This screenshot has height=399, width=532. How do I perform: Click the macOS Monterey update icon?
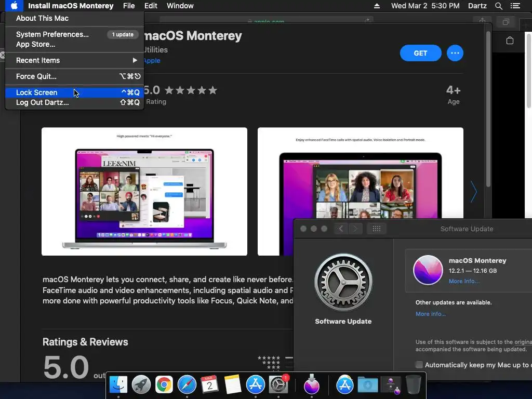(x=428, y=270)
